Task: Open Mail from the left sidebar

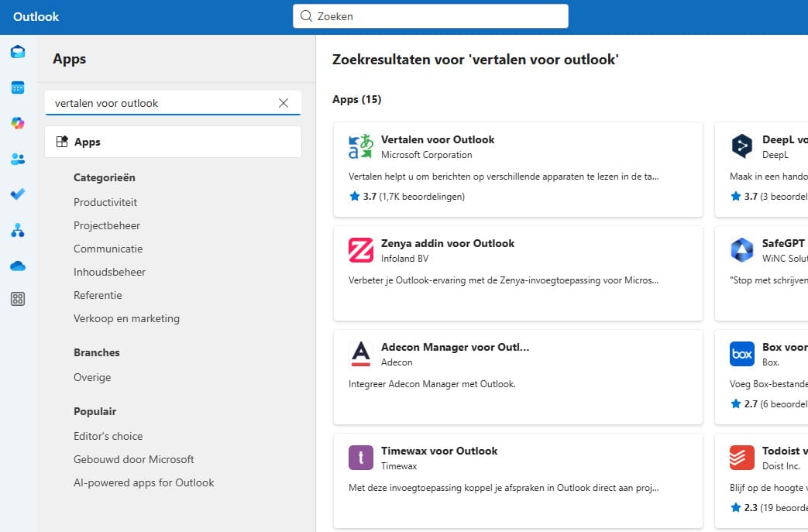Action: pyautogui.click(x=18, y=52)
